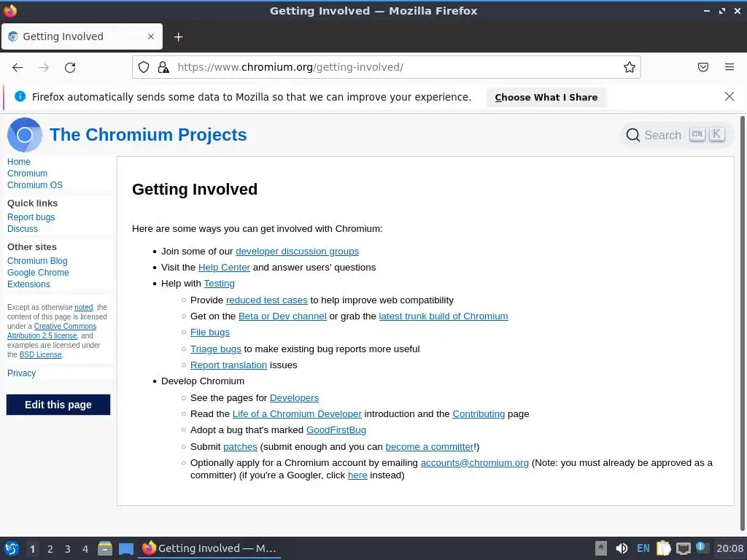Click the Choose What I Share button
Screen dimensions: 747x560
(x=546, y=97)
